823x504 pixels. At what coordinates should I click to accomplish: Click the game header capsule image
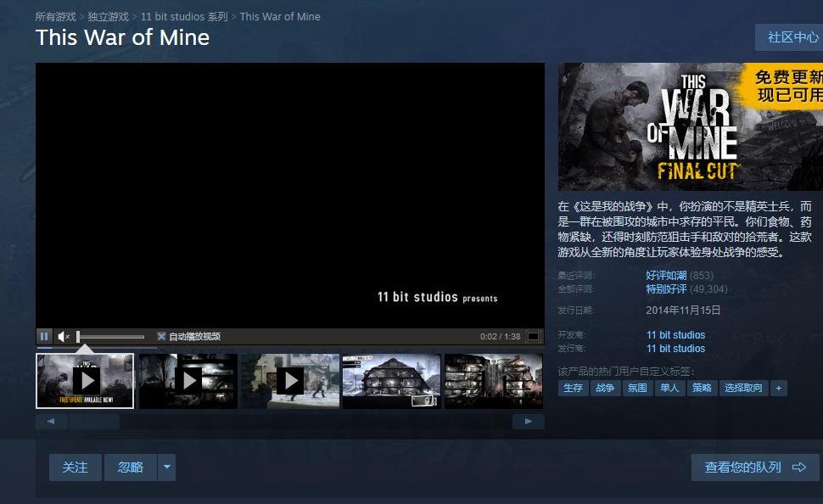click(x=690, y=126)
